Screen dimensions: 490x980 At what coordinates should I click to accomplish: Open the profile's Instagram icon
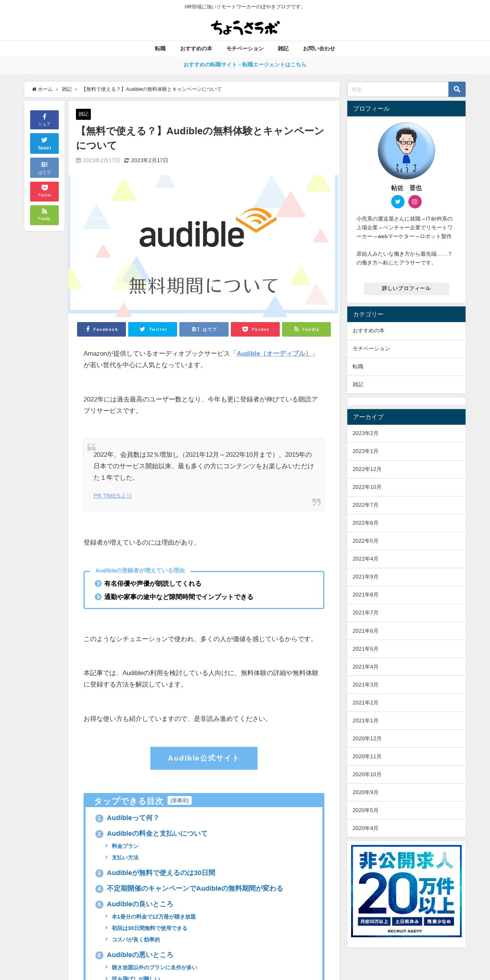point(415,201)
